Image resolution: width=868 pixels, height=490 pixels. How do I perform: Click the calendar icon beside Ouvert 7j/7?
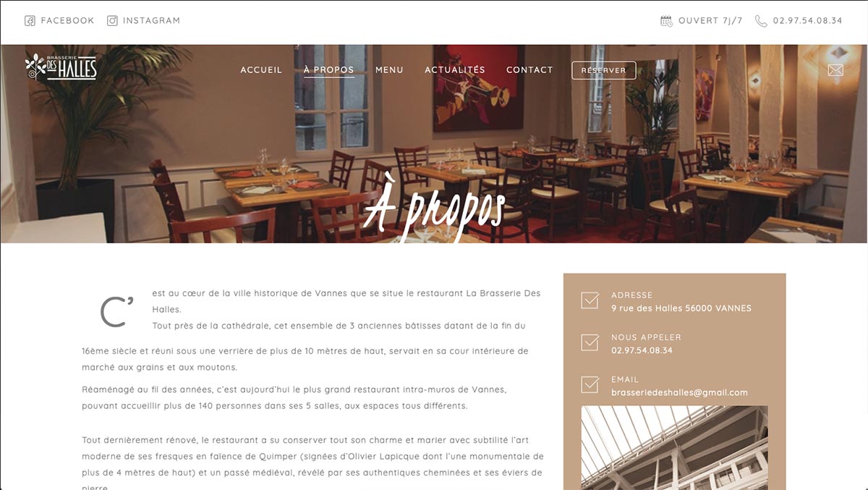(x=667, y=21)
